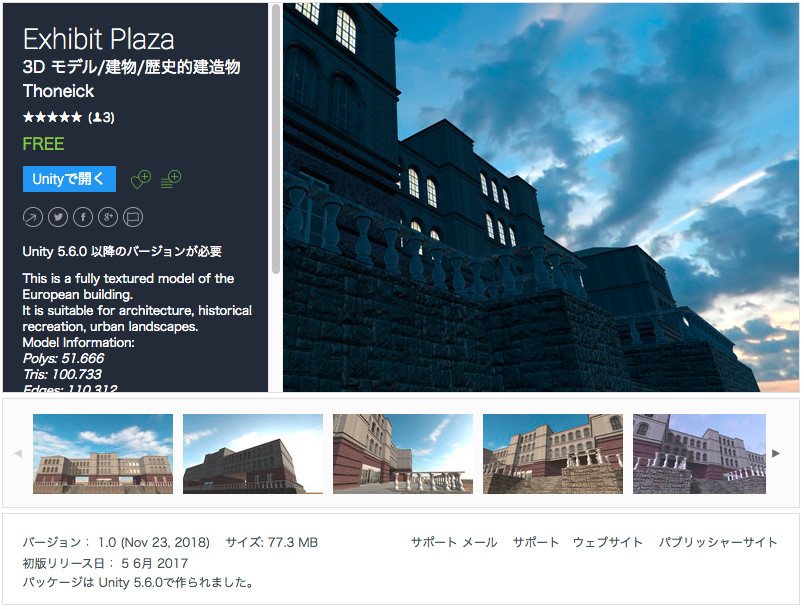Image resolution: width=804 pixels, height=609 pixels.
Task: Click the description panel scrollbar
Action: pos(276,139)
